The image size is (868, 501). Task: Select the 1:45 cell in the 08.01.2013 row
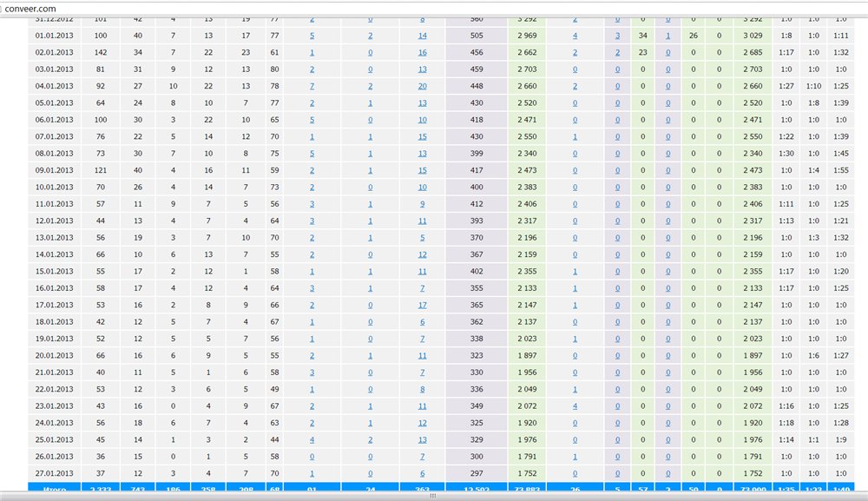coord(841,154)
